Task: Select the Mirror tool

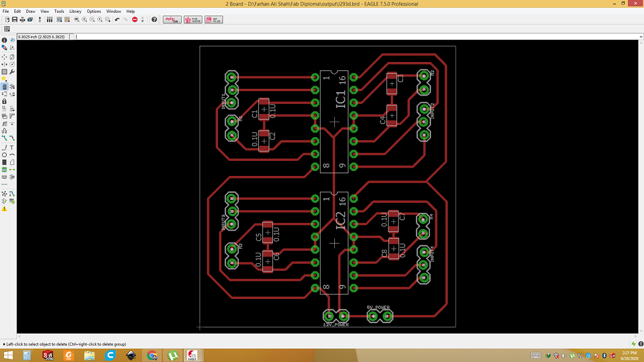Action: click(4, 64)
